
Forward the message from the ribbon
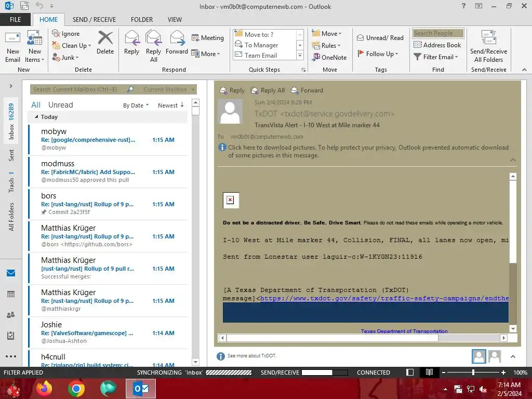pos(177,43)
